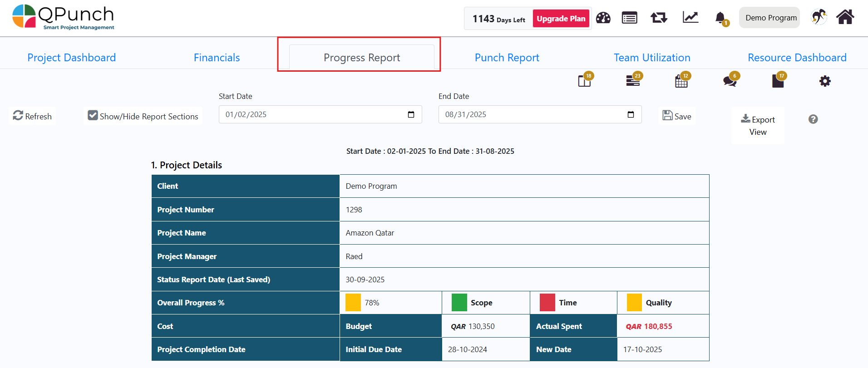868x368 pixels.
Task: Open the chat comments icon with badge 6
Action: [x=730, y=81]
